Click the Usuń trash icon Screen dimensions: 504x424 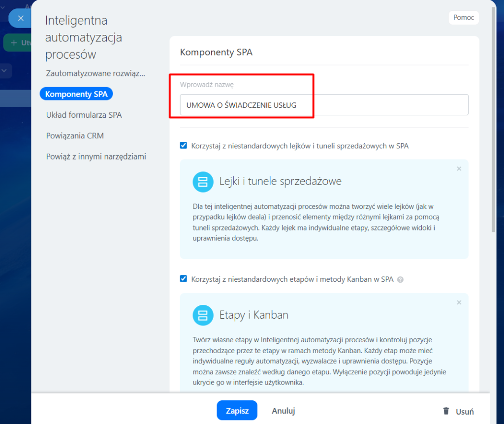[x=446, y=411]
